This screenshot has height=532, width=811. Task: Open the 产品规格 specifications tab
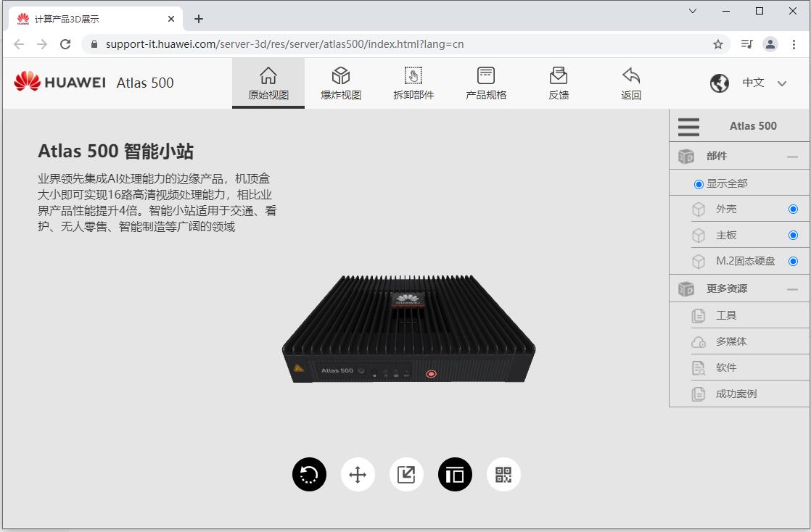(486, 83)
